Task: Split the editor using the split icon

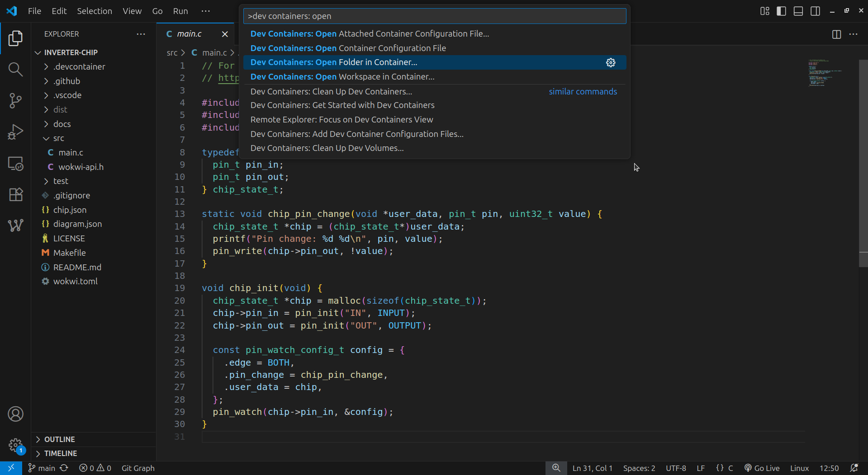Action: pos(836,34)
